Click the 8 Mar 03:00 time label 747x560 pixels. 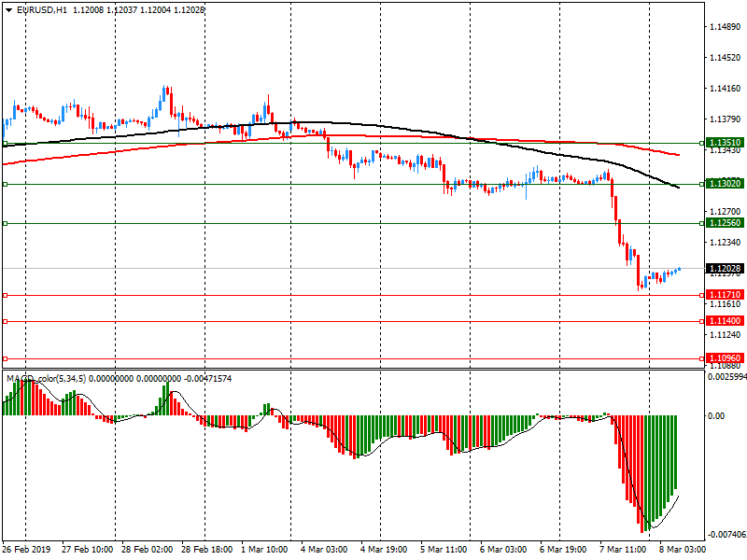(x=683, y=550)
